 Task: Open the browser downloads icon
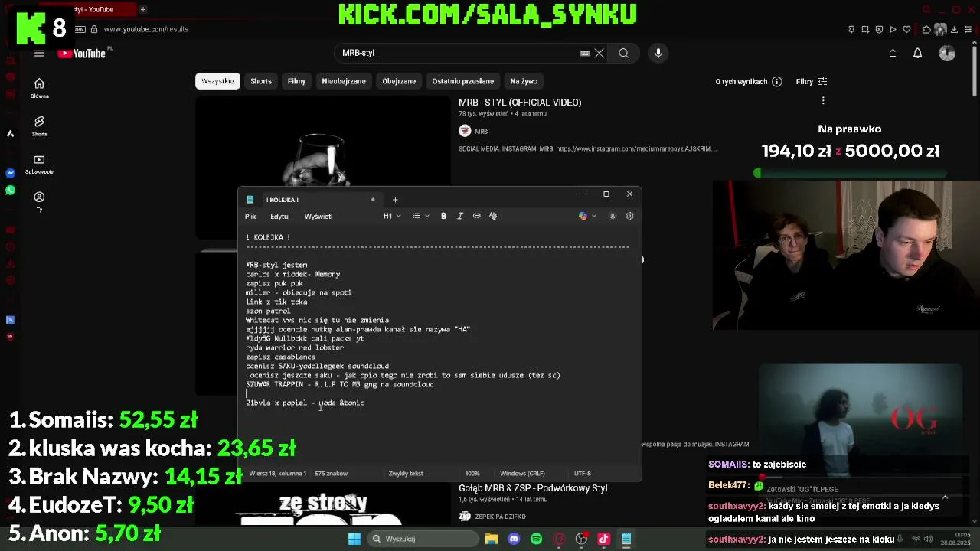pyautogui.click(x=955, y=29)
